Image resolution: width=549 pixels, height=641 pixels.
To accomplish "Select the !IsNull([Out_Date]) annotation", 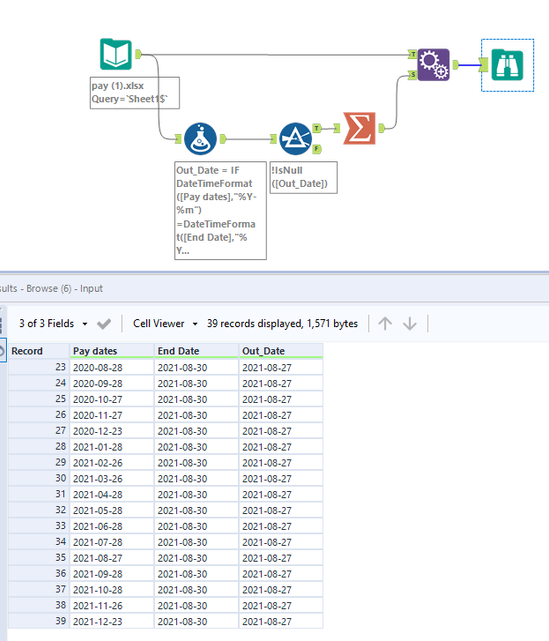I will click(x=303, y=177).
